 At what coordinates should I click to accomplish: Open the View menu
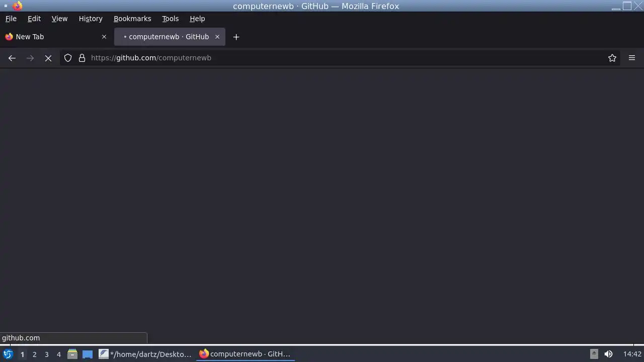pos(59,19)
